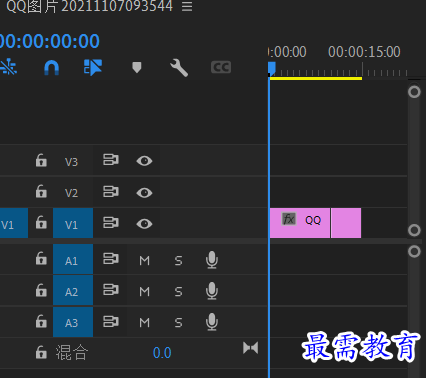Screen dimensions: 426x378
Task: Toggle lock on track A2
Action: [x=41, y=290]
